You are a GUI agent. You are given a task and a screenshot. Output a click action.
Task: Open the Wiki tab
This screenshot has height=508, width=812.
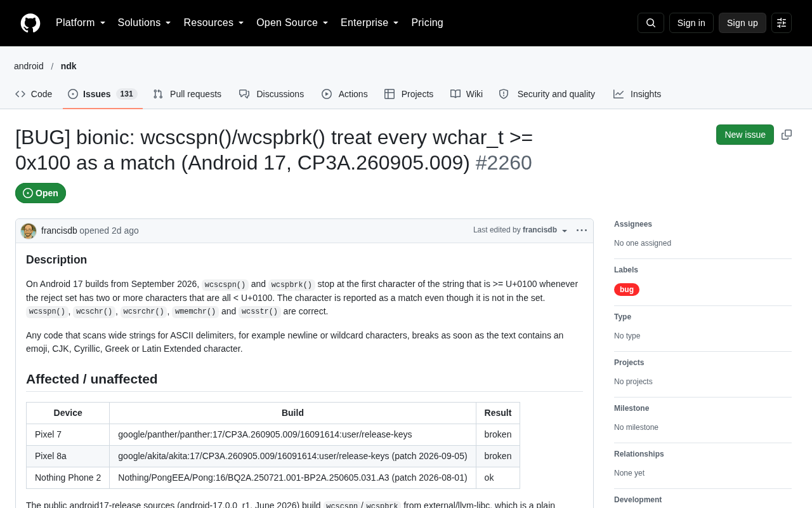[x=467, y=94]
